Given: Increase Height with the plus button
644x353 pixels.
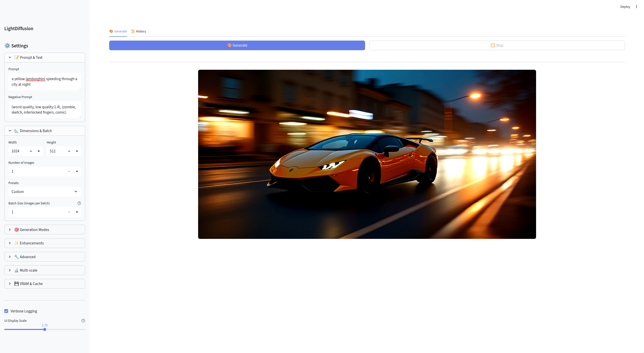Looking at the screenshot, I should click(x=77, y=151).
